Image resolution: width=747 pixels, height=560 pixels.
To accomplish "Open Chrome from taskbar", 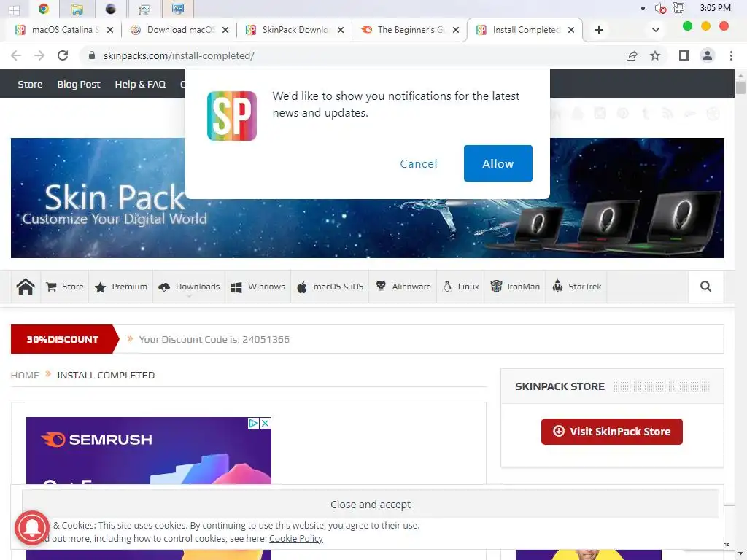I will [x=43, y=9].
